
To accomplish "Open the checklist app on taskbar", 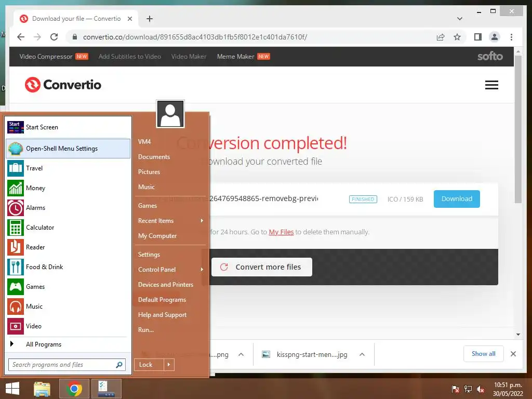I will (107, 389).
